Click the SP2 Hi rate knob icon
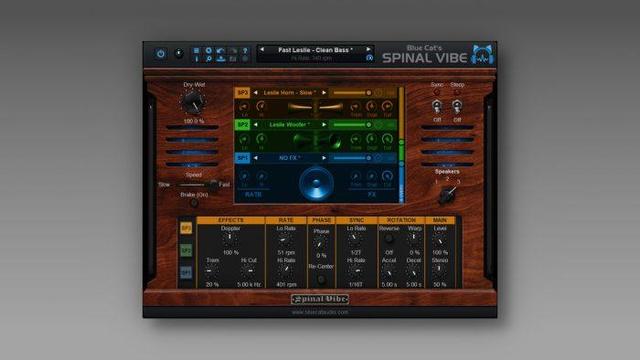Viewport: 640px width, 360px height. [261, 140]
